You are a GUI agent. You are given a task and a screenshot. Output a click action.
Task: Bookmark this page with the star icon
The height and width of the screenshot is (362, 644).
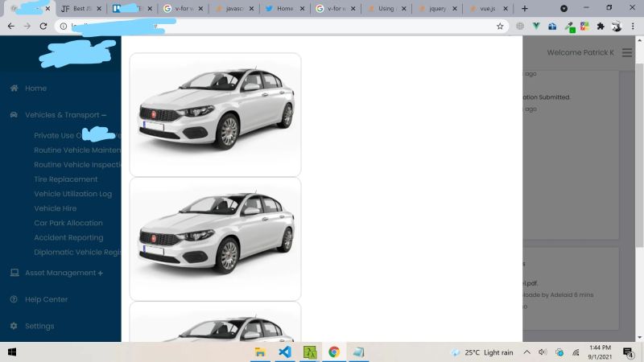500,27
